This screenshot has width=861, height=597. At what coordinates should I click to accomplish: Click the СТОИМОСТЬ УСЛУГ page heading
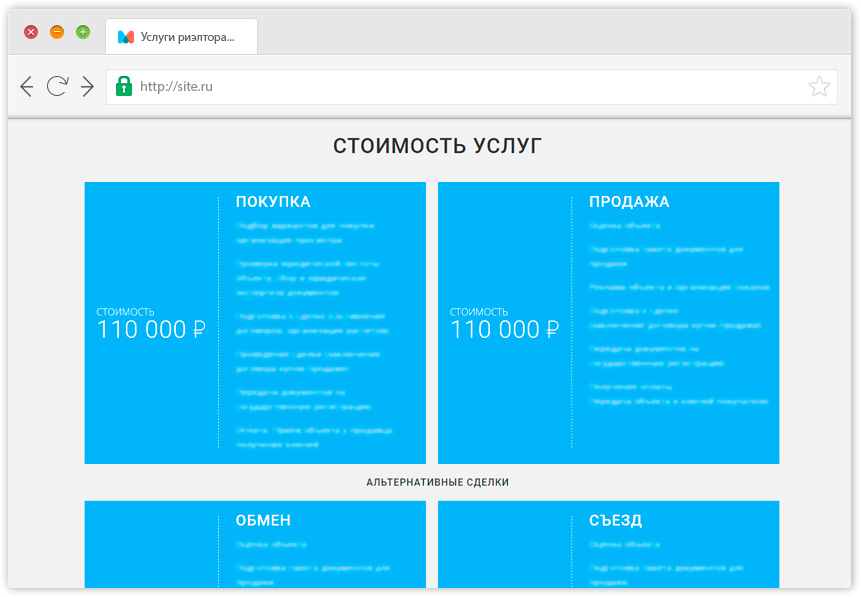click(436, 145)
